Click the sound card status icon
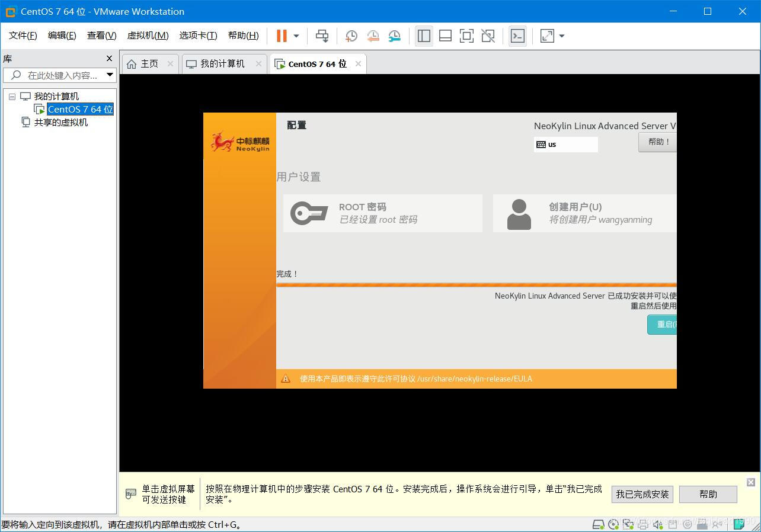The width and height of the screenshot is (761, 532). 658,524
